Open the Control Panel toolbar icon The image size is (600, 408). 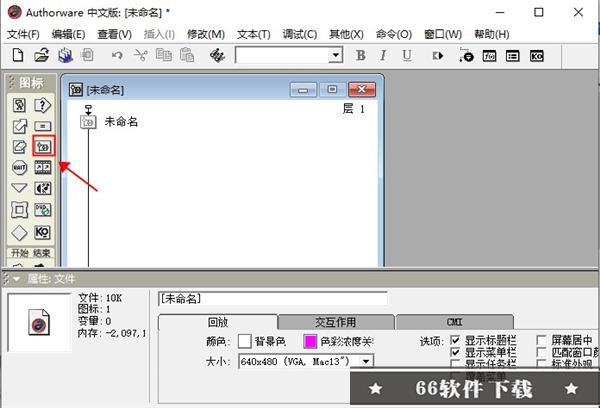[x=466, y=56]
